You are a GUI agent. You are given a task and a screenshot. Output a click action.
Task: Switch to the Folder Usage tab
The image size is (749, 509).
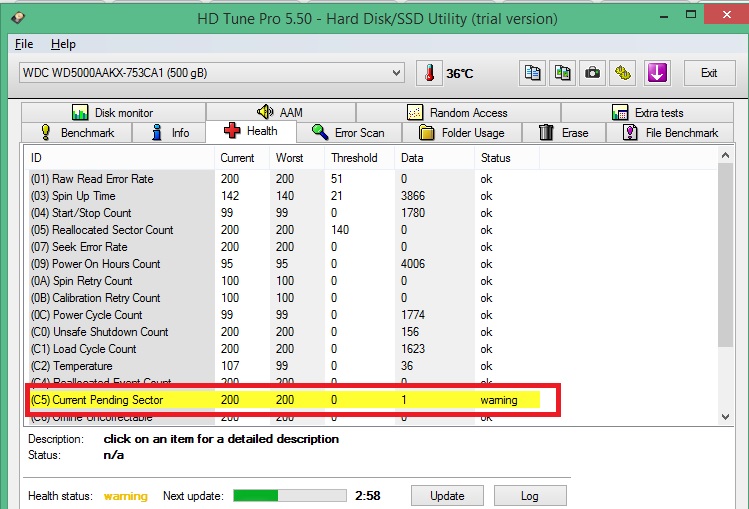click(x=462, y=132)
